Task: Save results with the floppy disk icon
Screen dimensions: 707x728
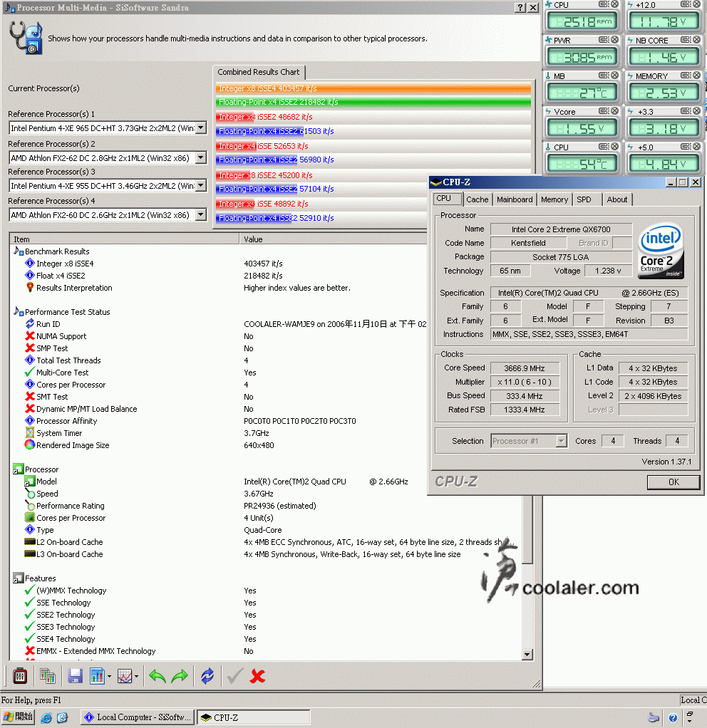Action: point(75,676)
